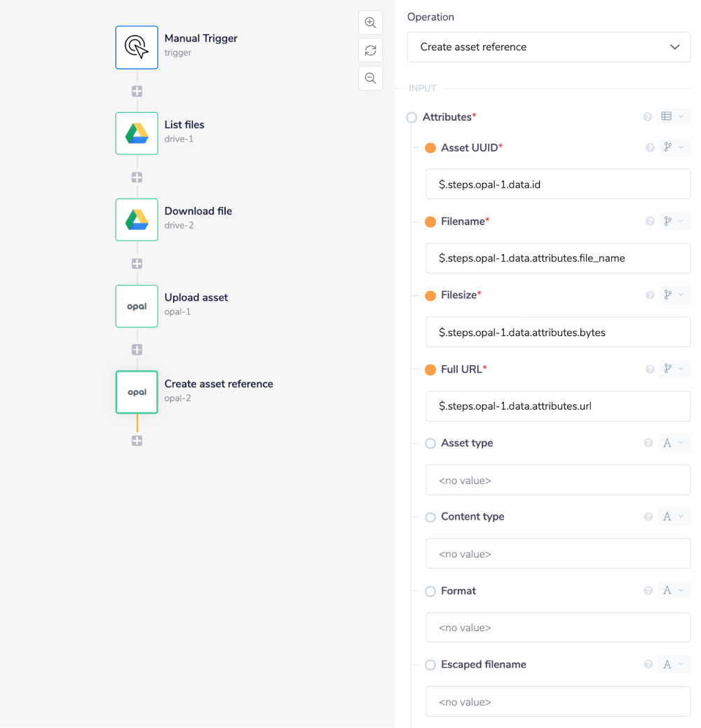The image size is (701, 728).
Task: Select the Upload asset opal step icon
Action: 137,306
